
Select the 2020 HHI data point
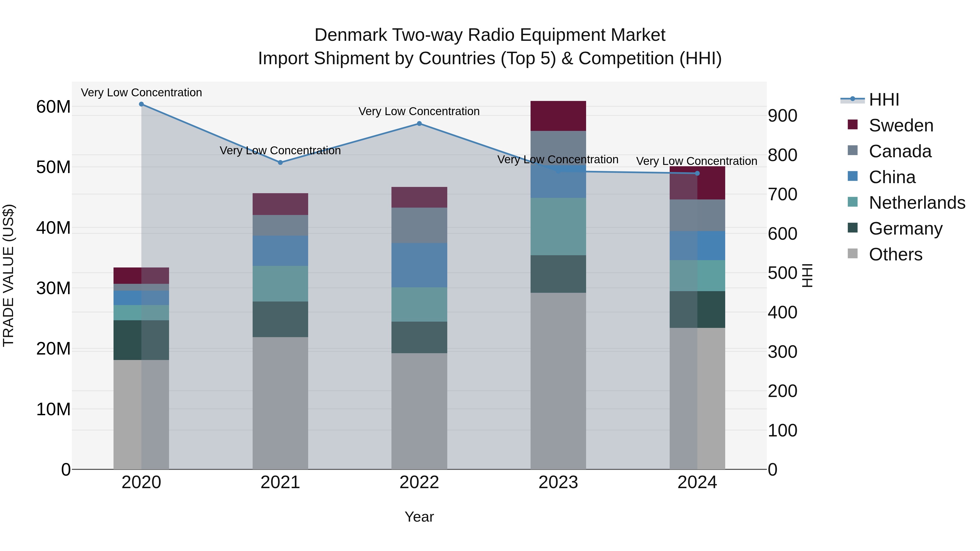142,104
